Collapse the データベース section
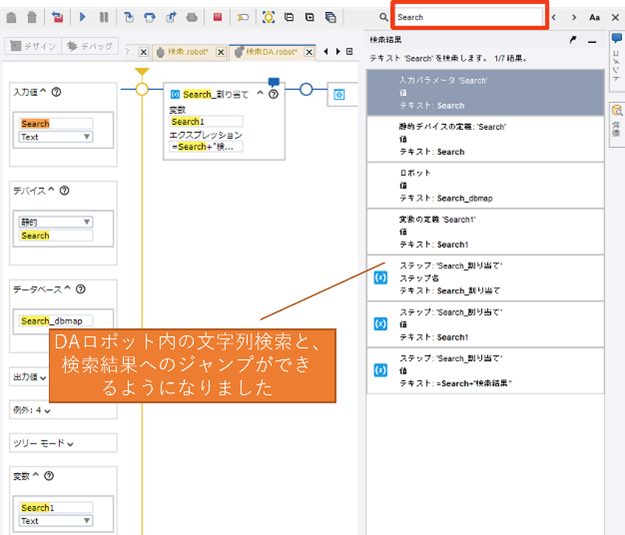The height and width of the screenshot is (535, 625). point(67,288)
